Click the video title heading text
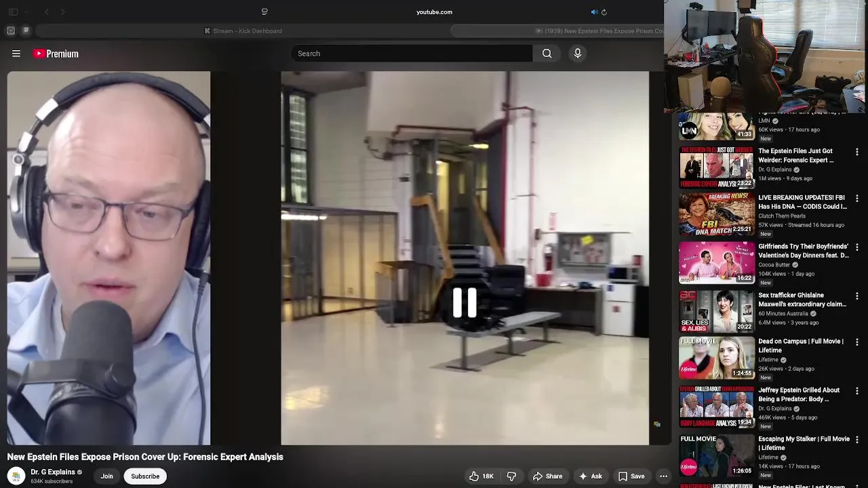 pyautogui.click(x=145, y=457)
